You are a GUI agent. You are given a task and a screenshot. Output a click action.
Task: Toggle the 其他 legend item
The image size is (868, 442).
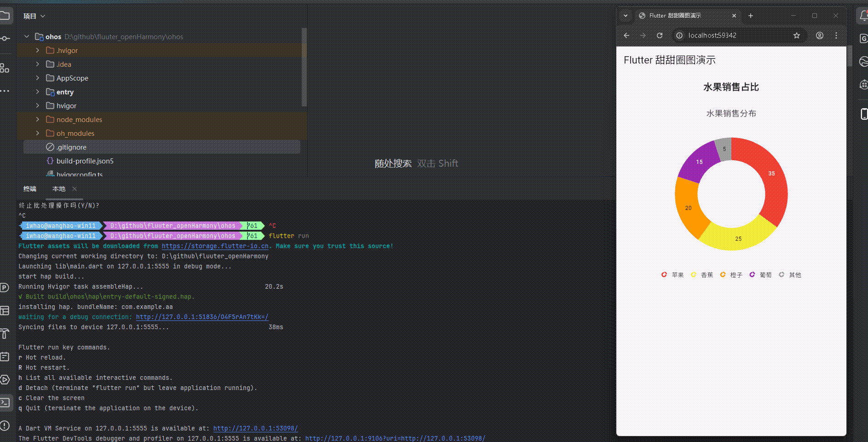(x=790, y=275)
